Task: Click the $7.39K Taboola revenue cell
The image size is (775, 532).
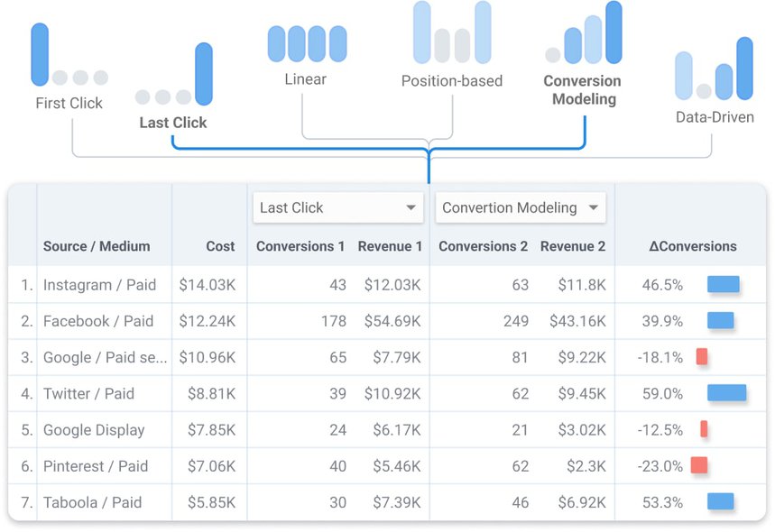Action: point(397,502)
